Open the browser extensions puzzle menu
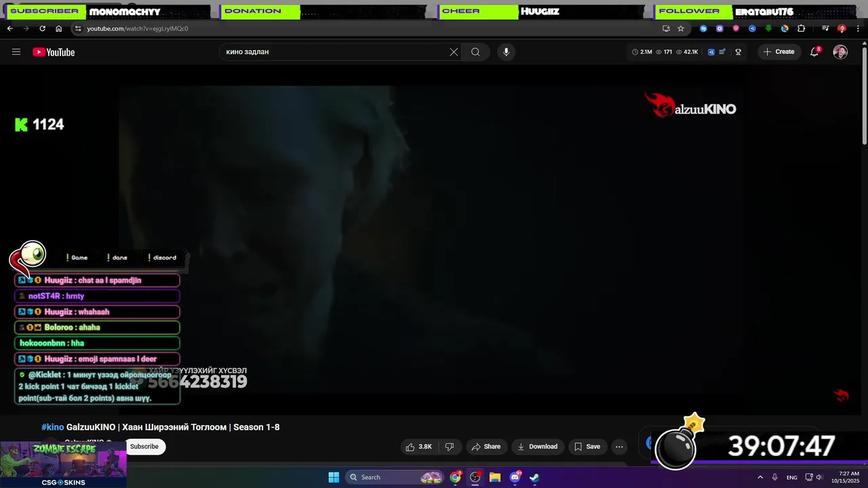 (801, 28)
